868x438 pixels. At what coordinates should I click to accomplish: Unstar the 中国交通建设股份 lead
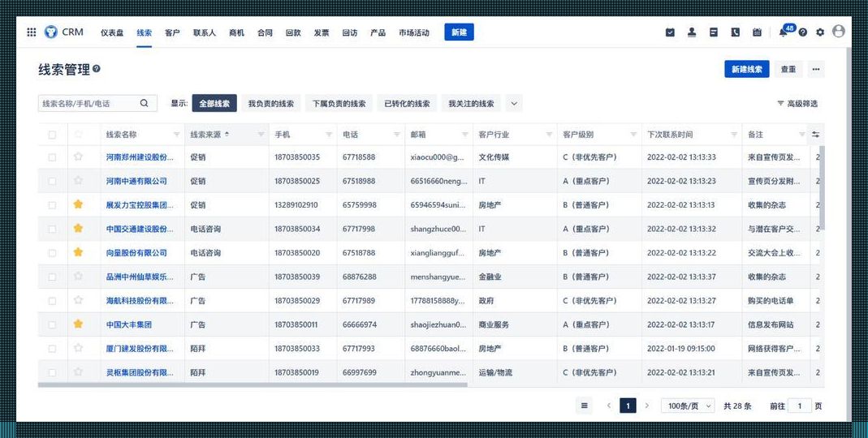point(78,228)
